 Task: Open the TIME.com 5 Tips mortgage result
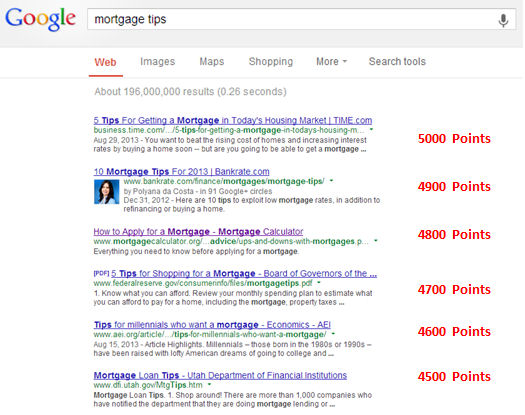[233, 120]
